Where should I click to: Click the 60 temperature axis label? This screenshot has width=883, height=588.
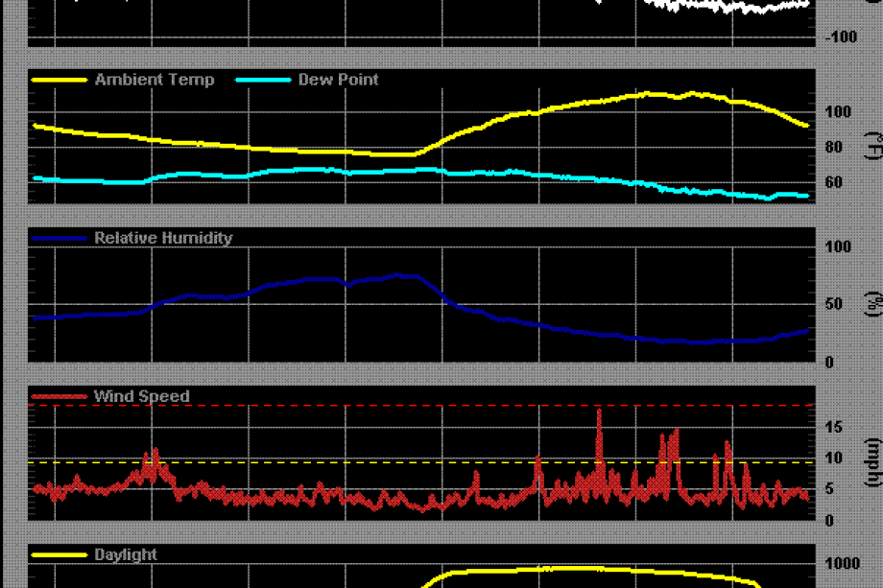(x=833, y=182)
